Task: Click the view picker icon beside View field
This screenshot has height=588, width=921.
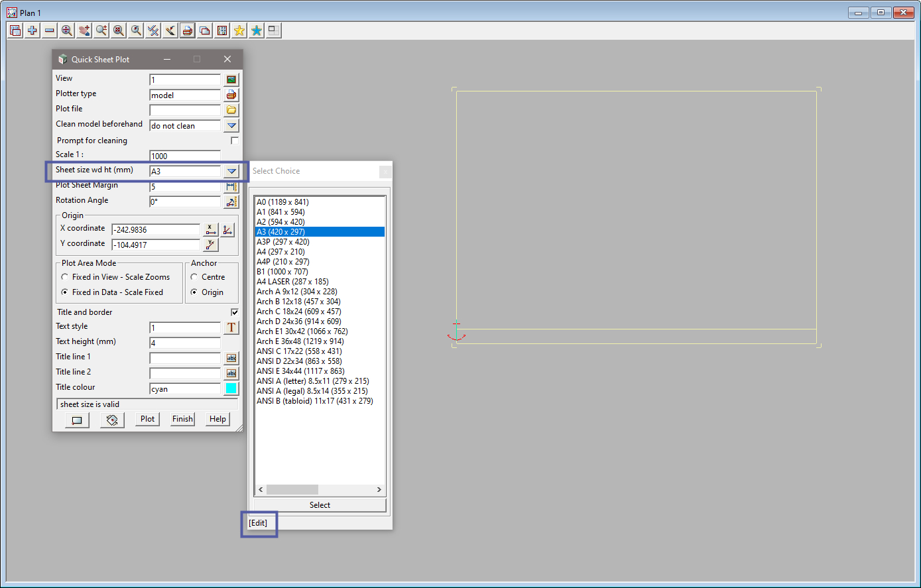Action: click(x=231, y=80)
